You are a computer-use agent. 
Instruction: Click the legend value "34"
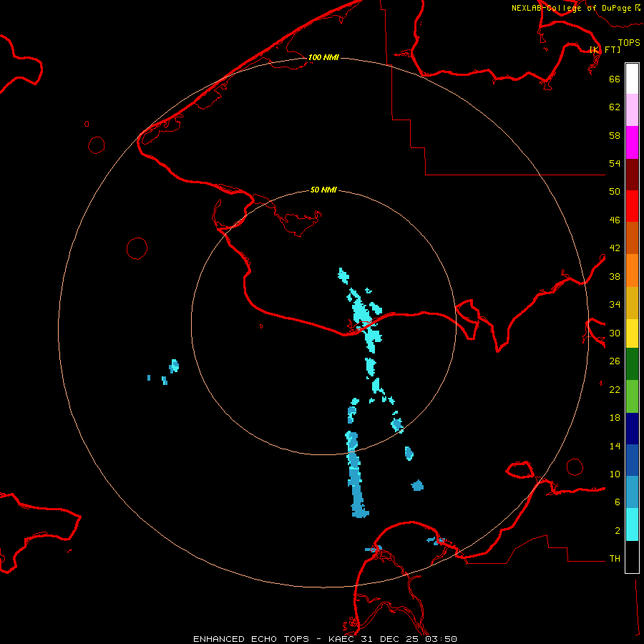tap(615, 305)
